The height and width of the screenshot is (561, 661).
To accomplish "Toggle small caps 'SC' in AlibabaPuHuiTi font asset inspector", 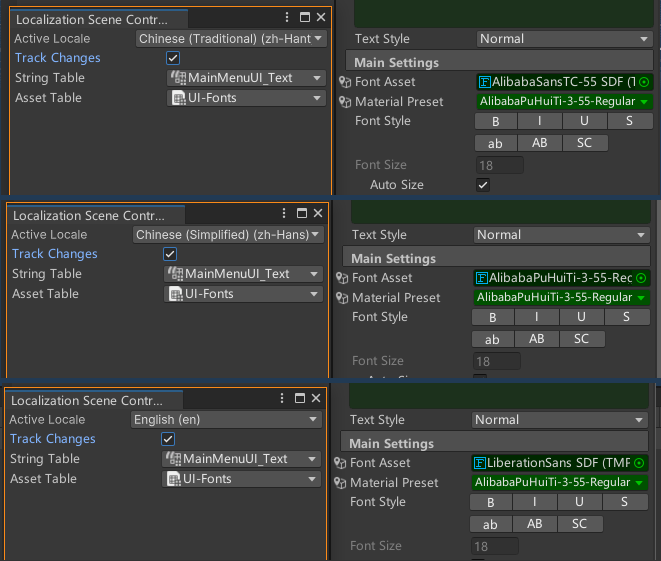I will pyautogui.click(x=582, y=339).
